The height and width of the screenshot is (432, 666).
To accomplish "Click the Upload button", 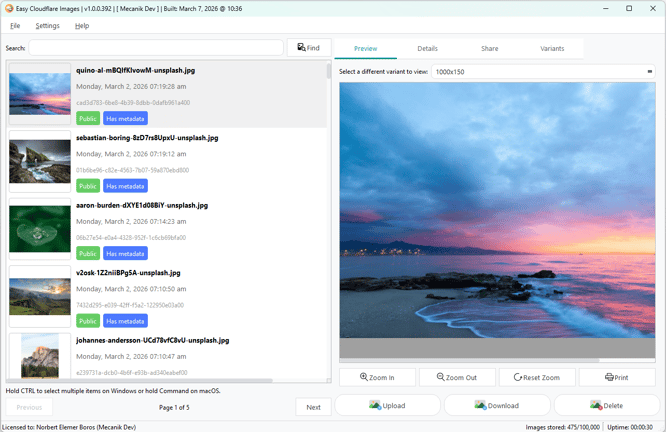I will coord(387,405).
